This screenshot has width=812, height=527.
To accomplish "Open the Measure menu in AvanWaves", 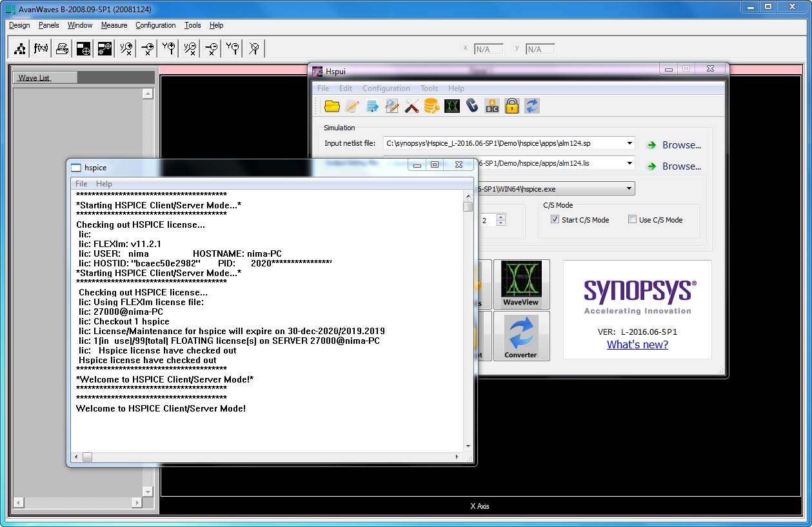I will [x=114, y=25].
